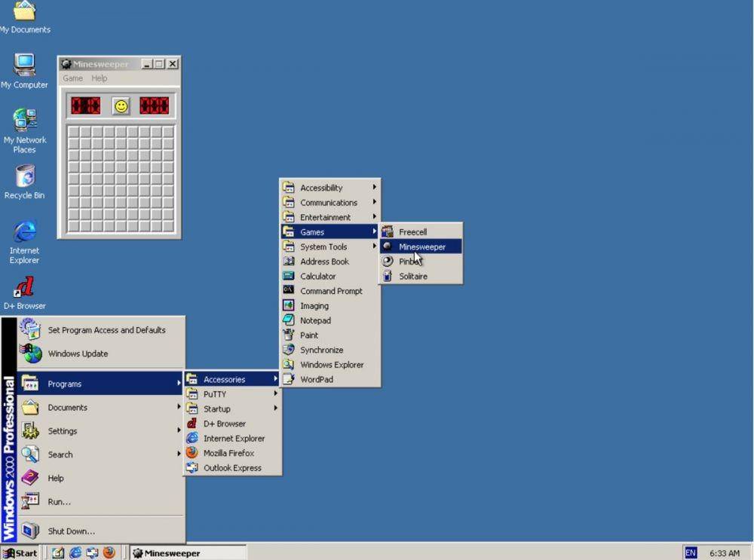Open Paint from Accessories menu
754x560 pixels.
click(x=330, y=335)
